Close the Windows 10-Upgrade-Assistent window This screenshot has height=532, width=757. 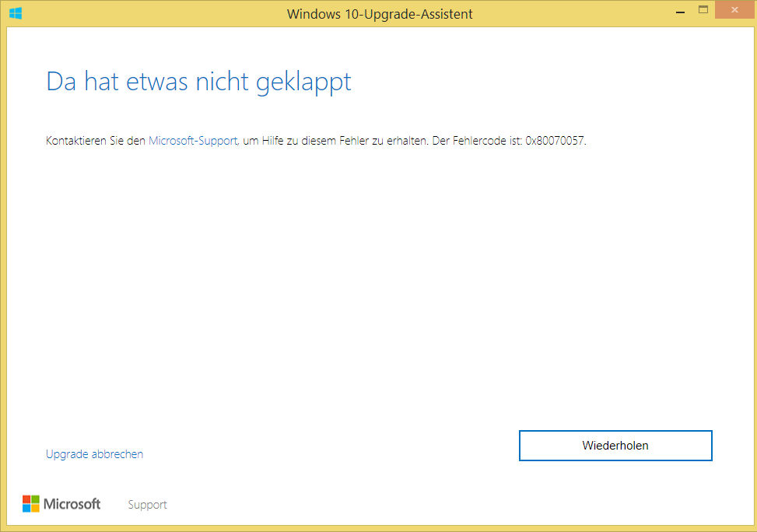(x=734, y=9)
